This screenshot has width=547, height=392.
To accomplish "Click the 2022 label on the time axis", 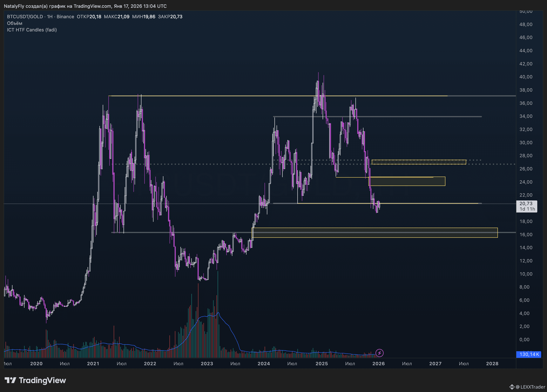I will pos(150,363).
